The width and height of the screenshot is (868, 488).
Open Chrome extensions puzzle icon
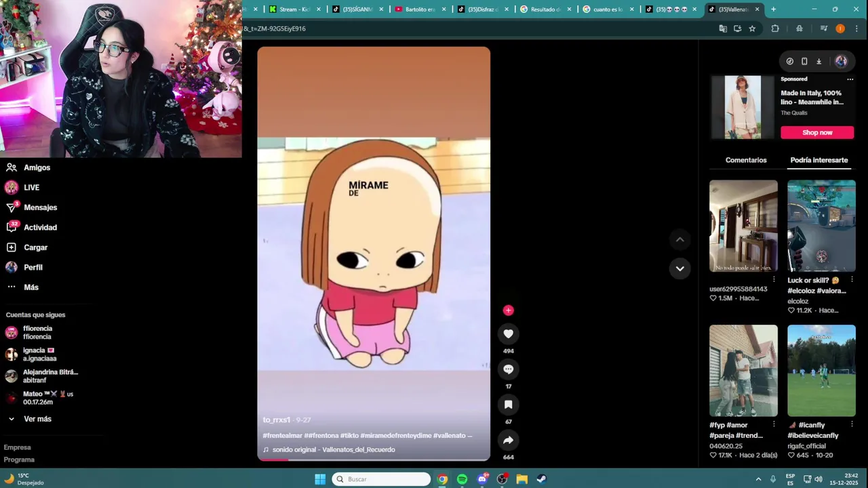tap(775, 28)
